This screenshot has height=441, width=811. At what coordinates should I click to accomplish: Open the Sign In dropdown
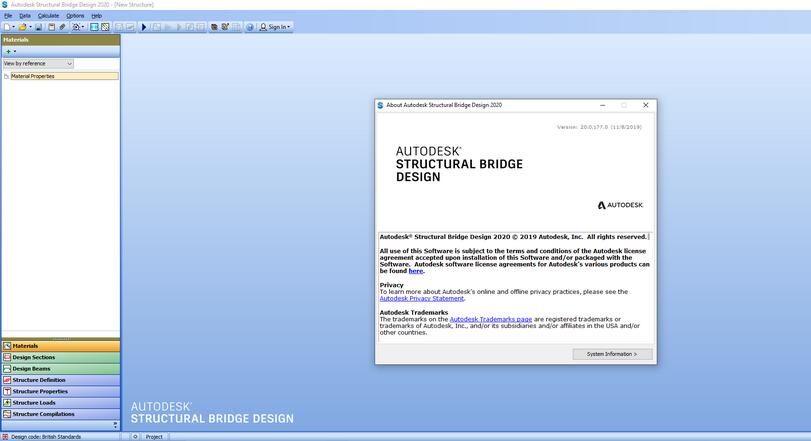coord(275,27)
